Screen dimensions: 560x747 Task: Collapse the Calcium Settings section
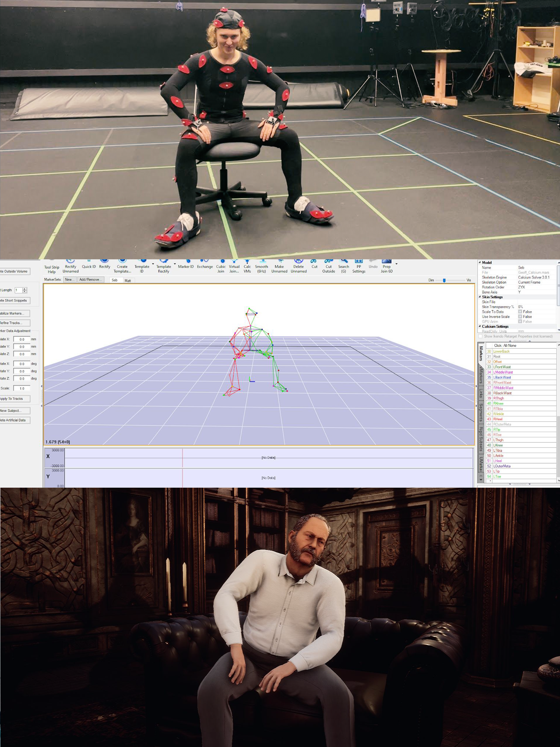[x=480, y=326]
